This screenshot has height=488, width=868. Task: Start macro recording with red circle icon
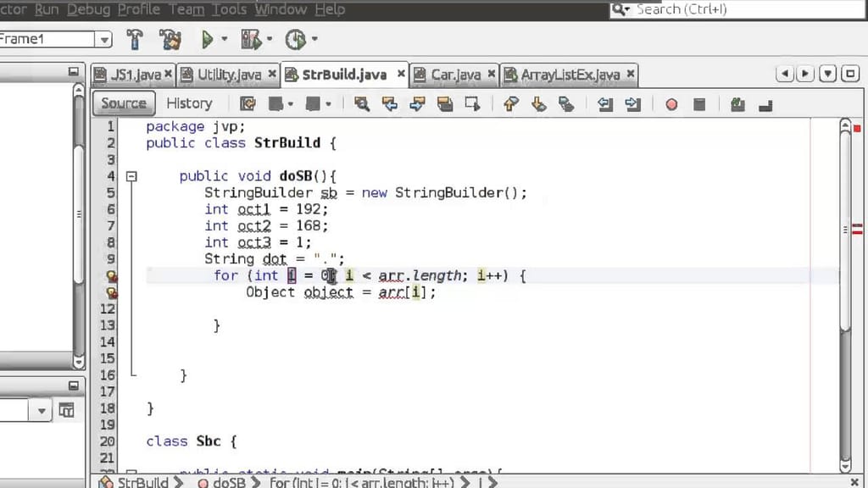[x=671, y=103]
